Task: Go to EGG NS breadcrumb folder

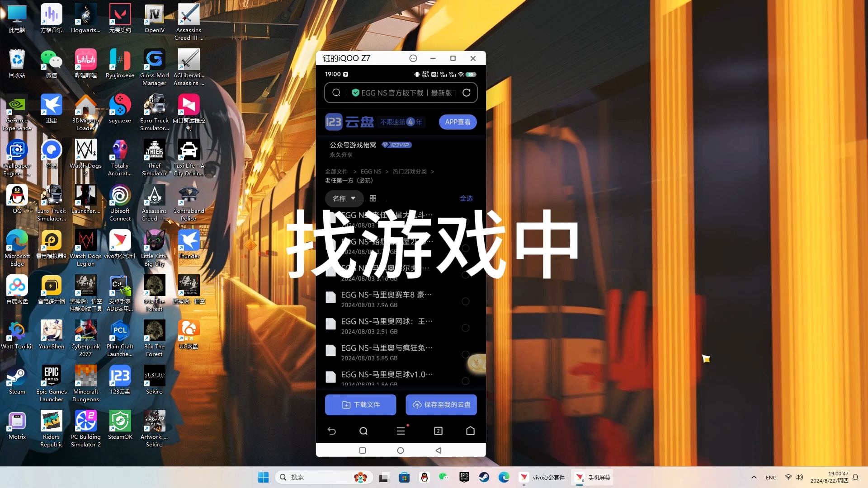Action: click(371, 172)
